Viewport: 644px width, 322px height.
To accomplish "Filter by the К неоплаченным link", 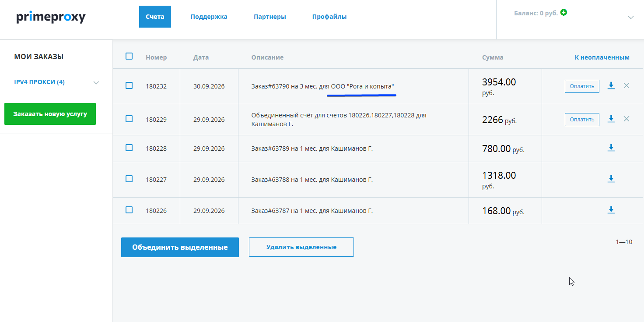I will coord(602,57).
